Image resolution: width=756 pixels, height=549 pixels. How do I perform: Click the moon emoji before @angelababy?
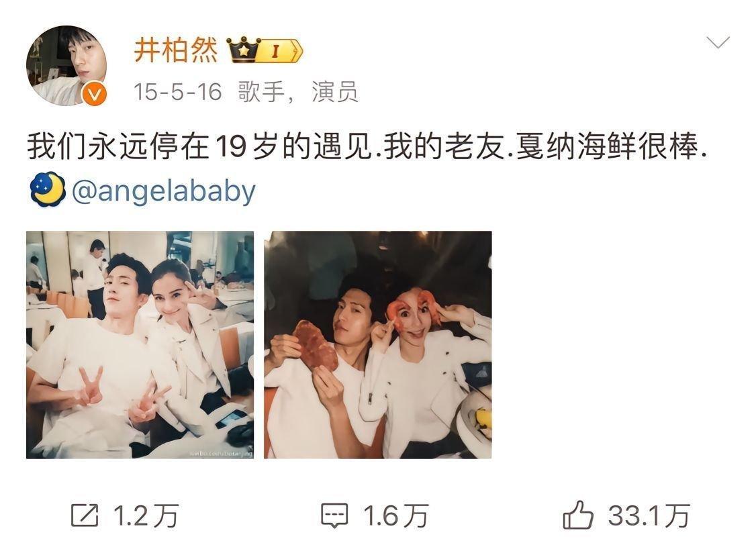coord(47,189)
